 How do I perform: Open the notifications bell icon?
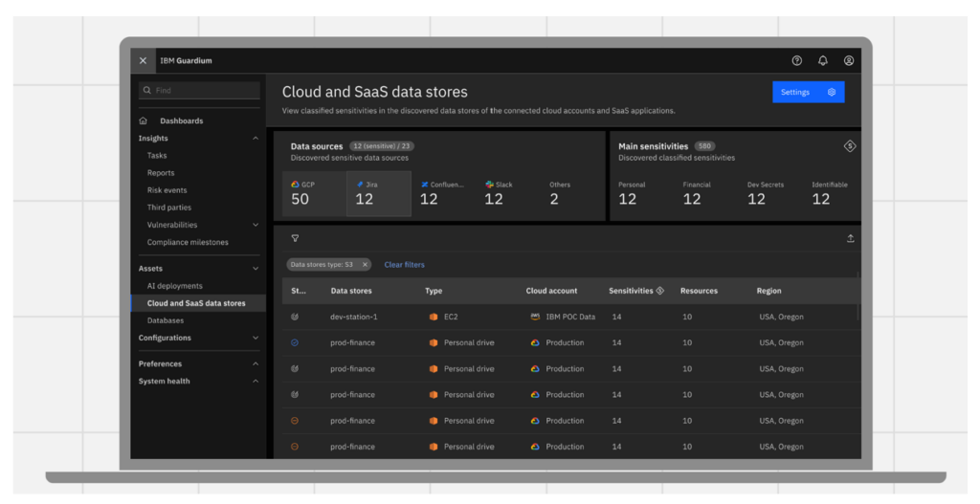point(822,60)
